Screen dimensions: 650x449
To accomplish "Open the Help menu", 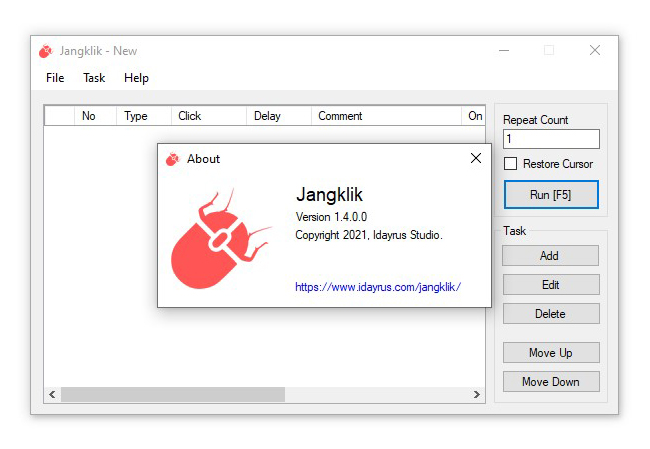I will point(136,78).
